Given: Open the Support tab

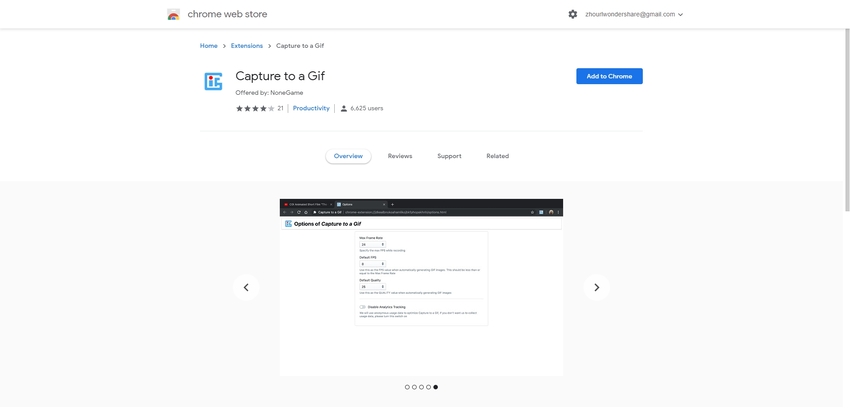Looking at the screenshot, I should tap(449, 156).
